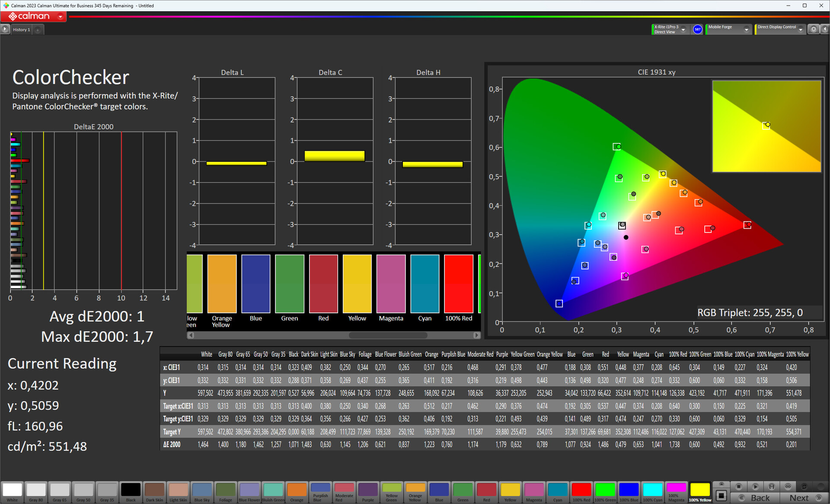Select the 100% Cyan patch
The image size is (830, 504).
tap(652, 492)
